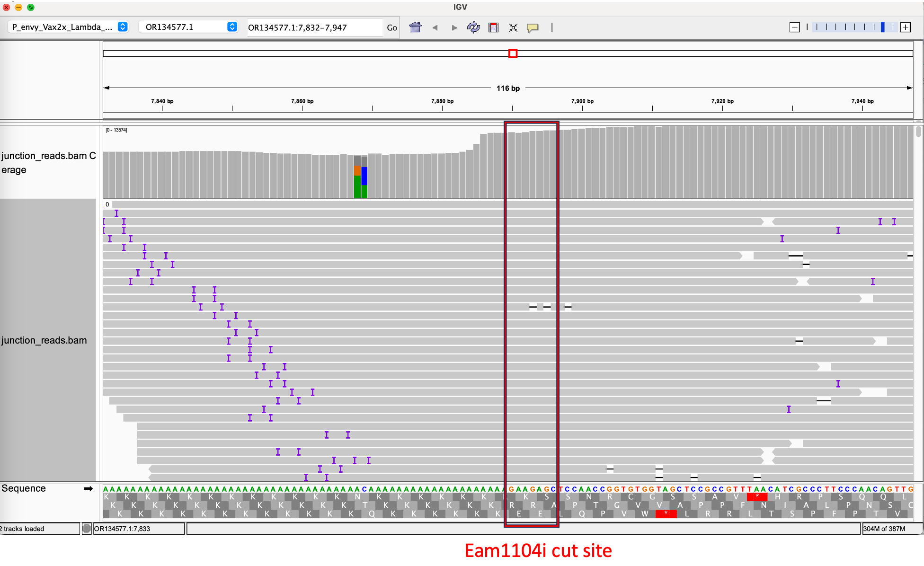Click the back navigation arrow

click(x=435, y=27)
